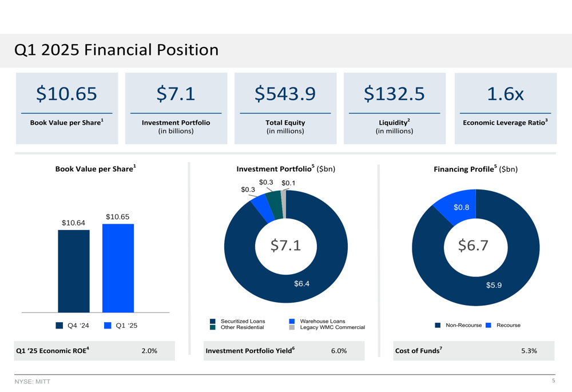The width and height of the screenshot is (572, 392).
Task: Click the $132.5 Liquidity card
Action: pyautogui.click(x=395, y=108)
